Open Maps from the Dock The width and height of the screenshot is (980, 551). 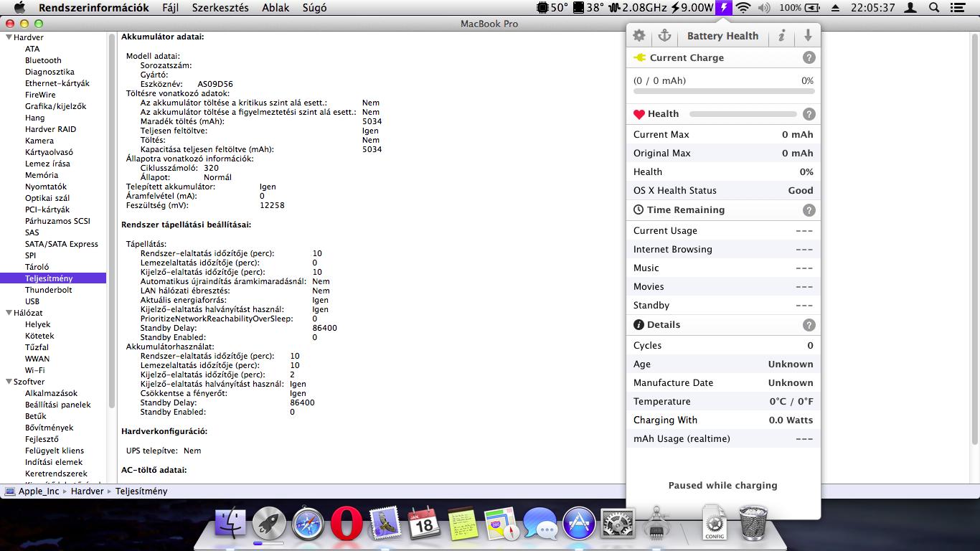click(501, 523)
